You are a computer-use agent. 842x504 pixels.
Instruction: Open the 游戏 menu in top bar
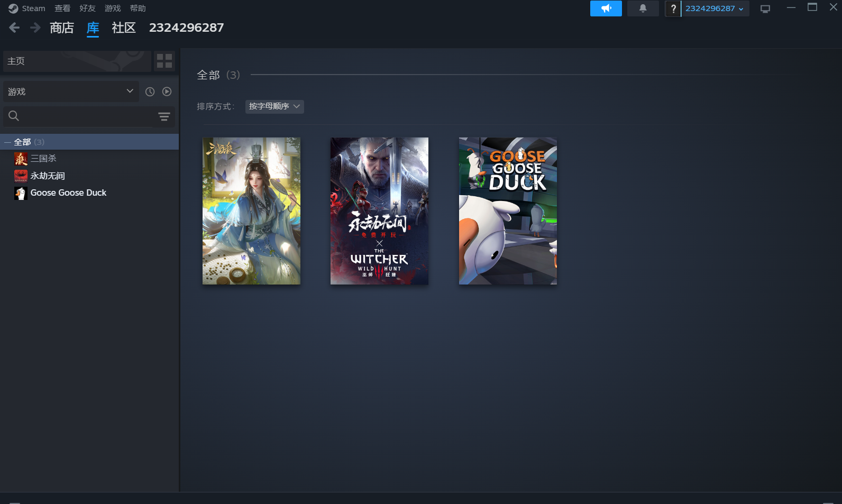tap(113, 8)
